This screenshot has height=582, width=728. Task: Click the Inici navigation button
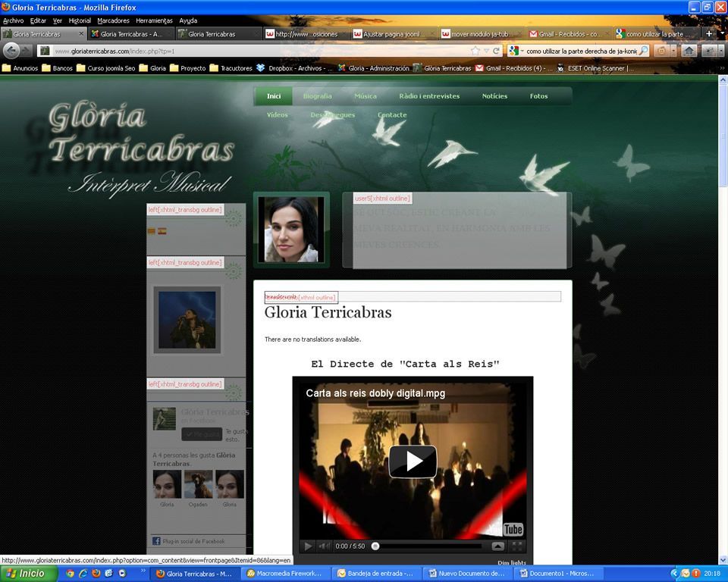tap(274, 96)
